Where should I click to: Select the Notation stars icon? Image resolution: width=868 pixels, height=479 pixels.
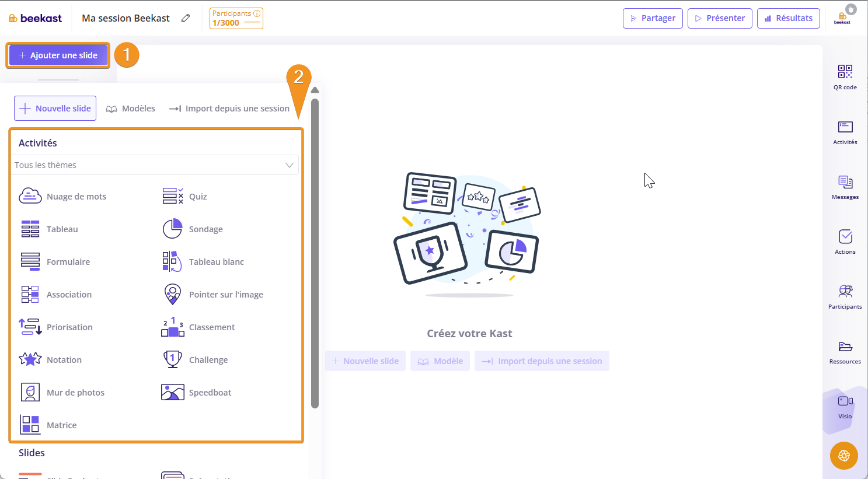point(30,359)
